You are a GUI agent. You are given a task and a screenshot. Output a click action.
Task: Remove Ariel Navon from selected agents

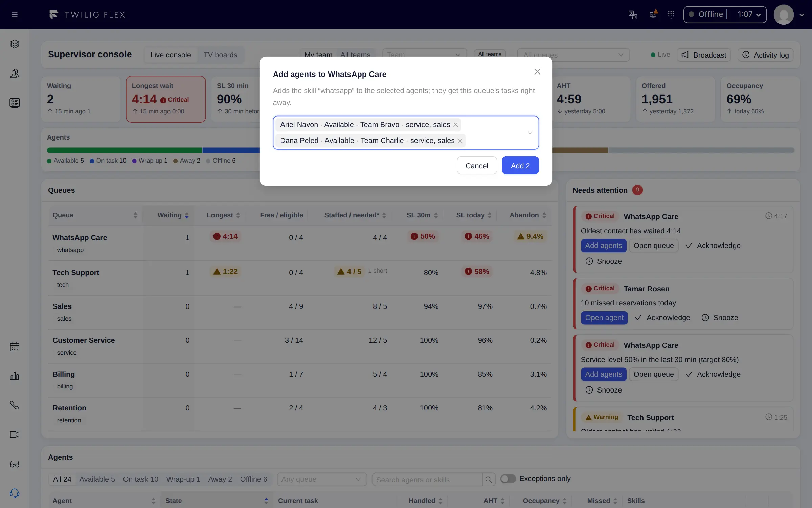[x=456, y=125]
